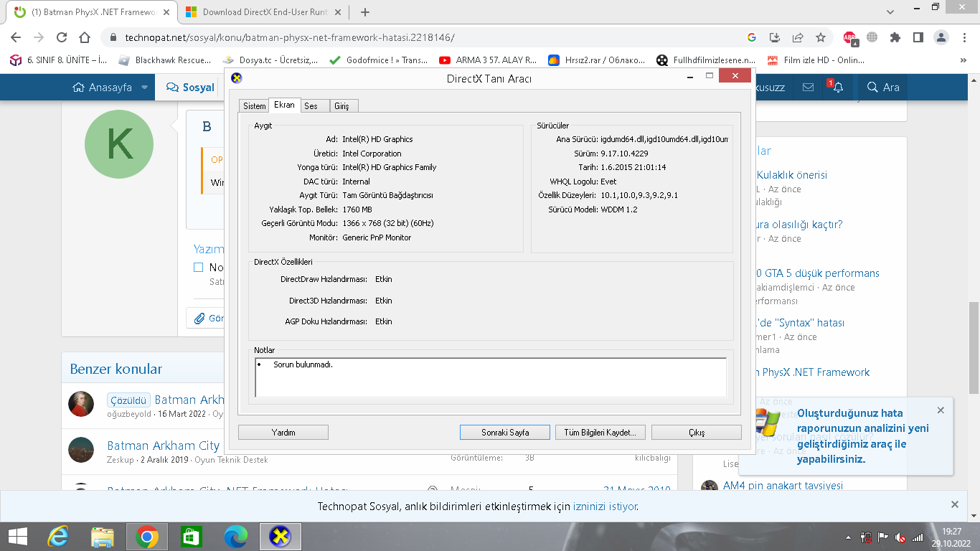Open the Windows Start button
This screenshot has width=980, height=551.
(17, 536)
